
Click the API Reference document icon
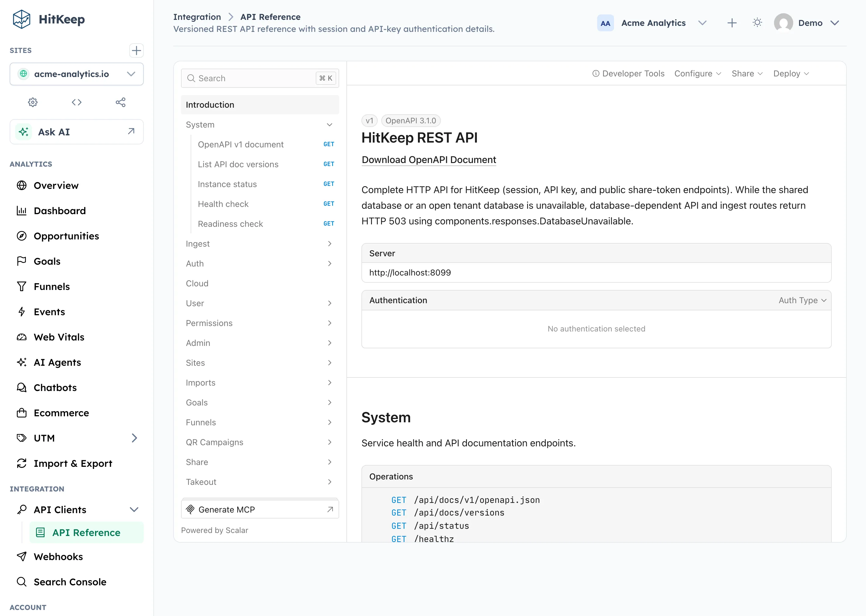40,533
